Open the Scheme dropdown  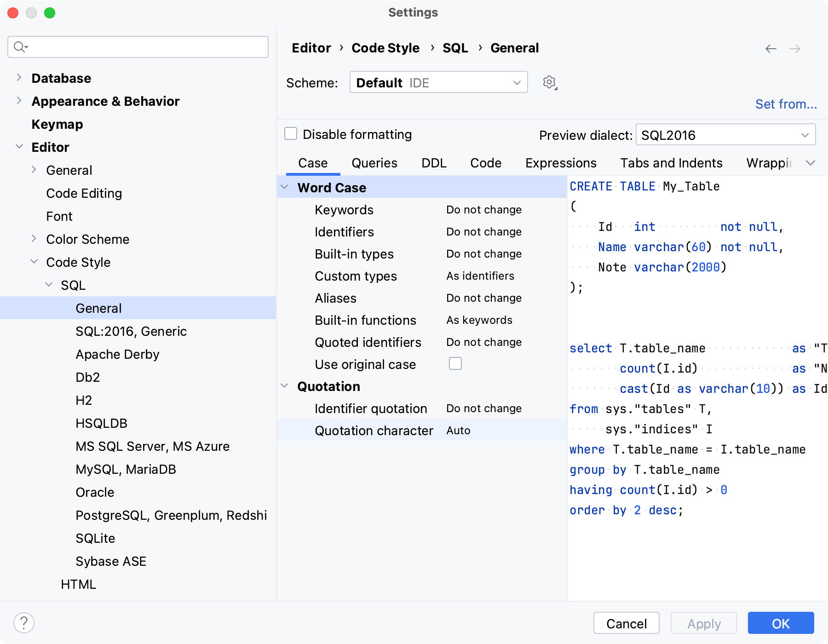tap(438, 82)
